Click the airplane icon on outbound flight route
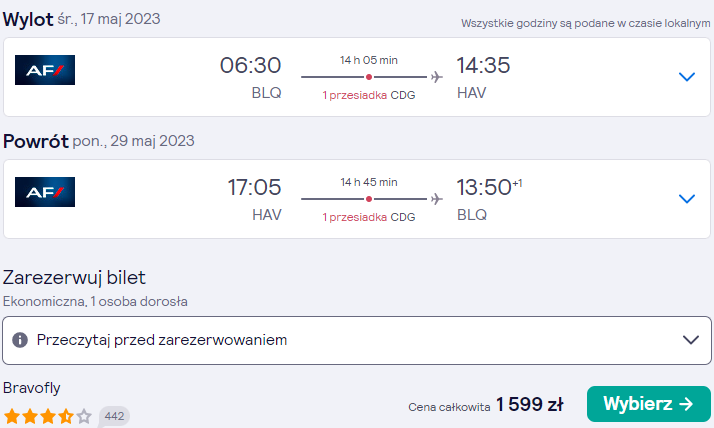 pos(437,77)
